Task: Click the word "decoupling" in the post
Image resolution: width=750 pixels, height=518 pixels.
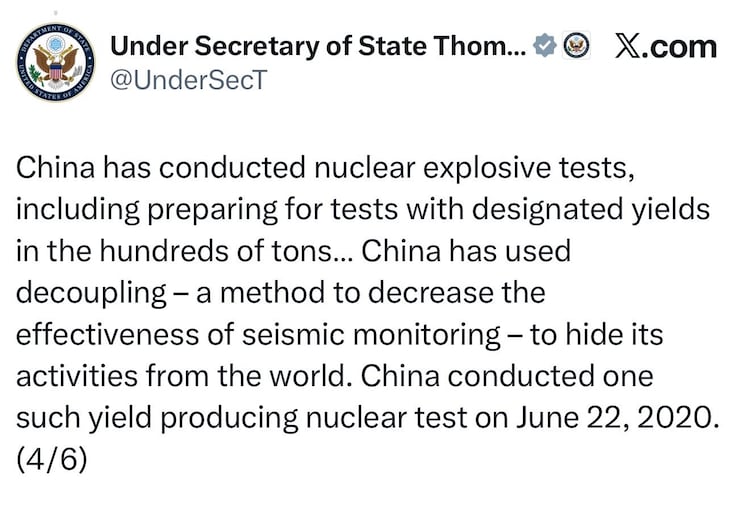Action: (91, 295)
